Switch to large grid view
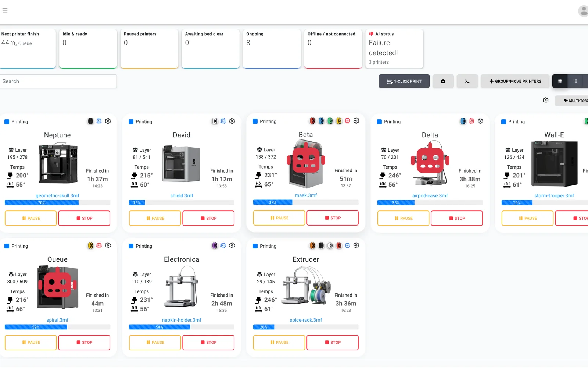The image size is (588, 368). [x=560, y=81]
